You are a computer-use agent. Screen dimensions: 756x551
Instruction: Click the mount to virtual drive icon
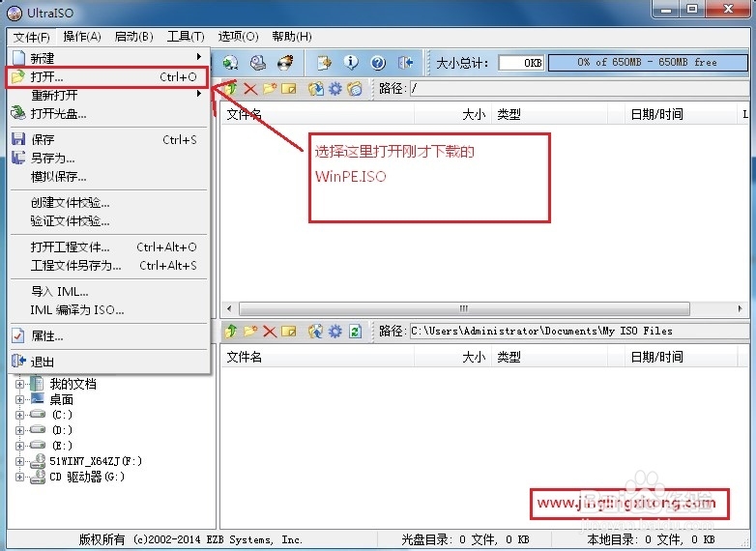258,63
